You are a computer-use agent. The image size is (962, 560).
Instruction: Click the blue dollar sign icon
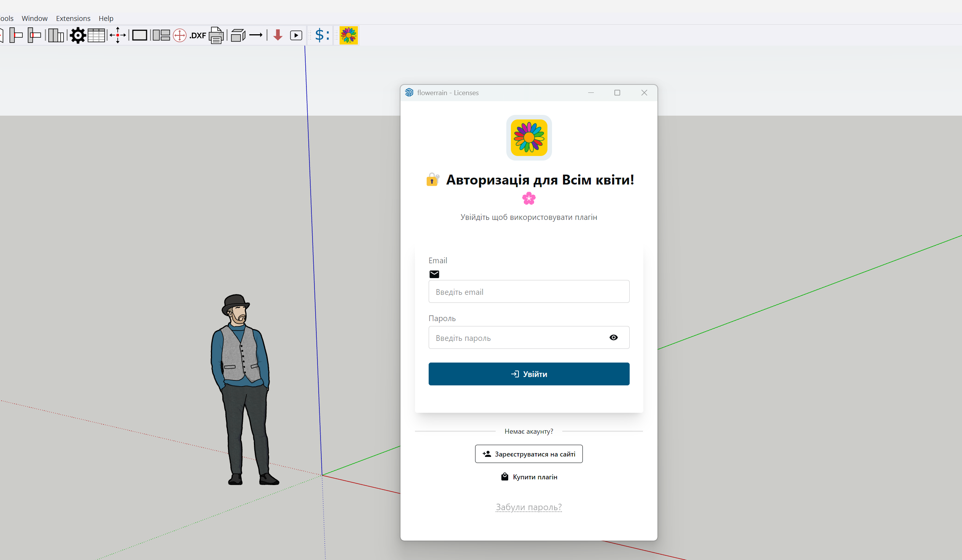click(x=320, y=35)
